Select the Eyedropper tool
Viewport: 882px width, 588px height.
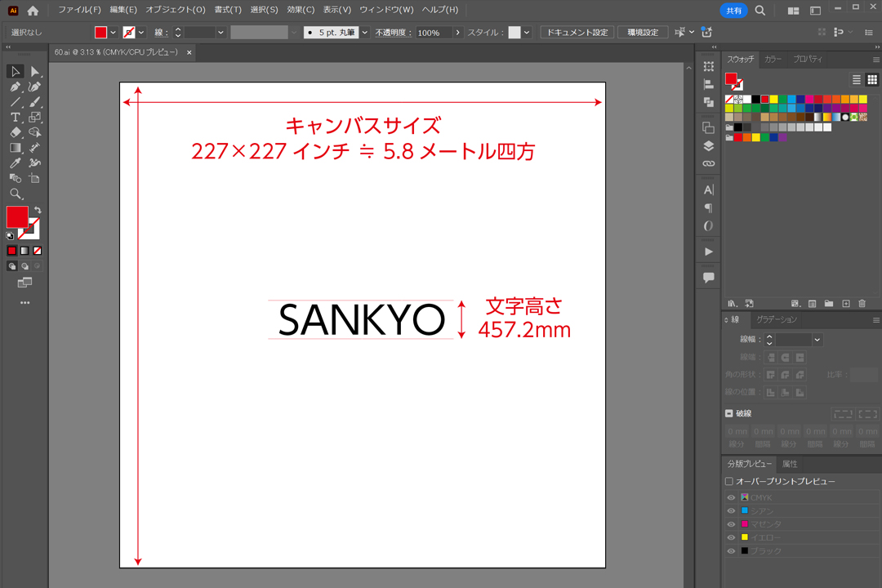[x=16, y=163]
